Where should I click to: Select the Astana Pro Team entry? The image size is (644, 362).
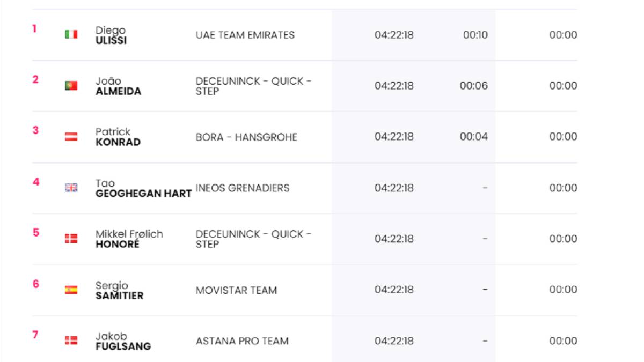click(x=242, y=341)
